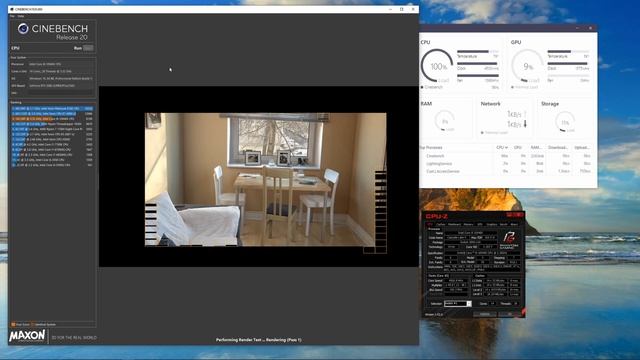The width and height of the screenshot is (640, 360).
Task: Click the RAM usage gauge
Action: click(x=445, y=121)
